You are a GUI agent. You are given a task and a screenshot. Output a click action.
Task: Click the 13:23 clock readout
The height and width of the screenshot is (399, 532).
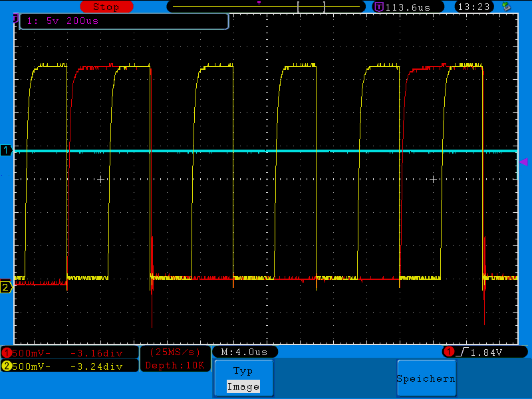(x=474, y=7)
